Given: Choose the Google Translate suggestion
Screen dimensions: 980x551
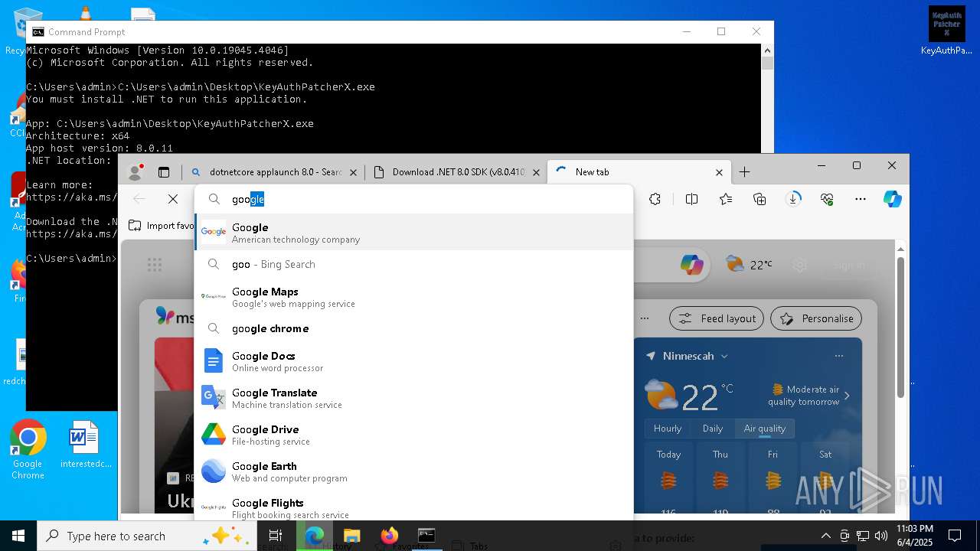Looking at the screenshot, I should click(413, 398).
